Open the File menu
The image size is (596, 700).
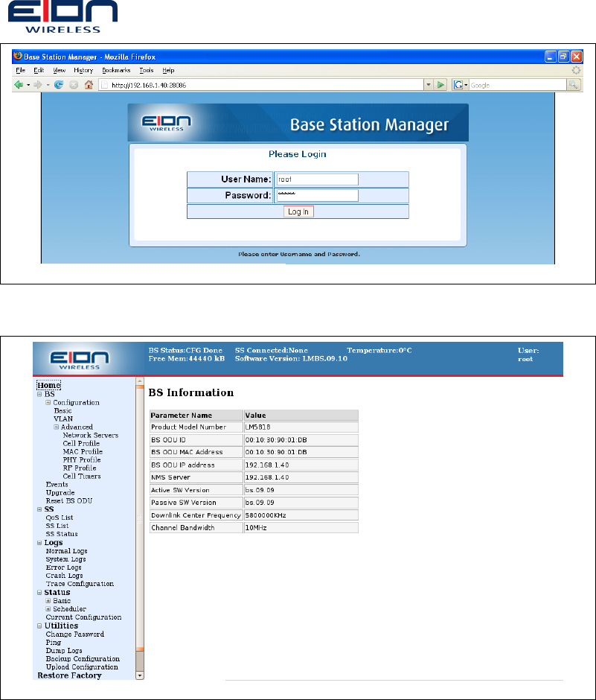(21, 70)
